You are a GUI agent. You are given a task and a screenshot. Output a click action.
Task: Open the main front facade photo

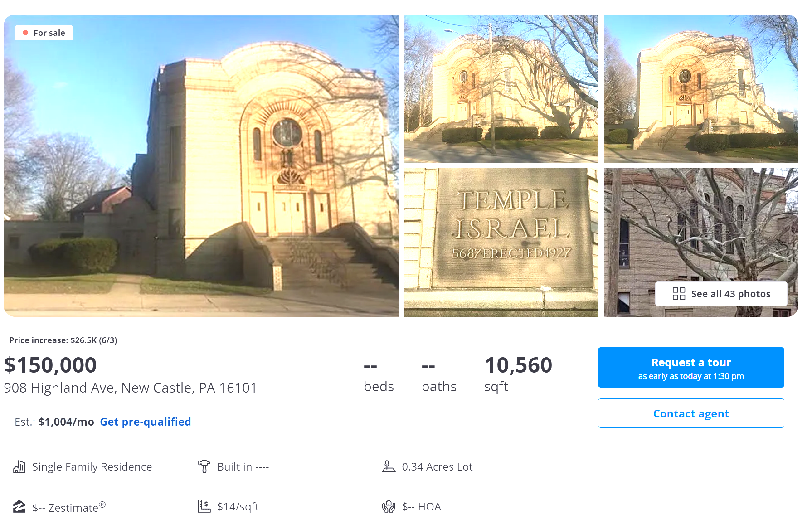tap(201, 165)
